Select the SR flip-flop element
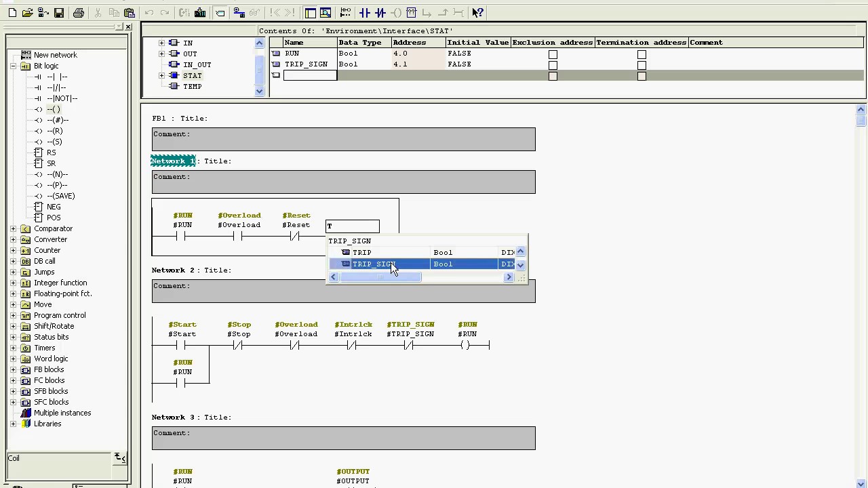Screen dimensions: 868x488 [x=52, y=163]
